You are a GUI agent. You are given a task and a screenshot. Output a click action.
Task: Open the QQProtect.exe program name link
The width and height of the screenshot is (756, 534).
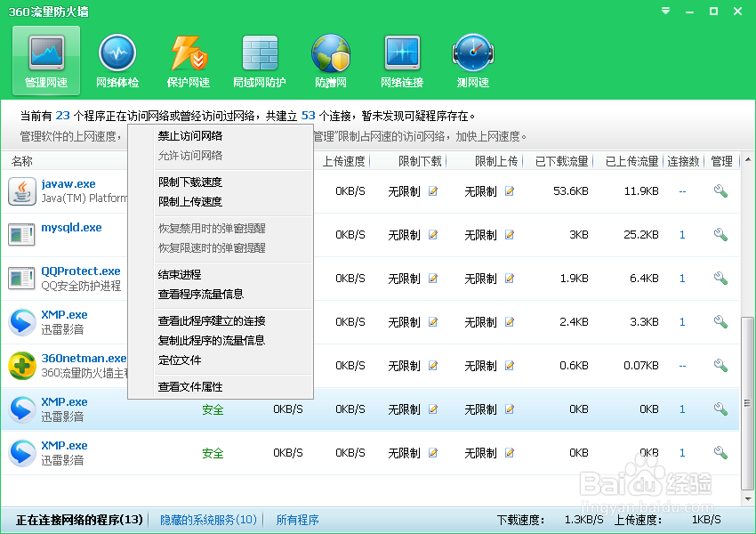pos(81,271)
